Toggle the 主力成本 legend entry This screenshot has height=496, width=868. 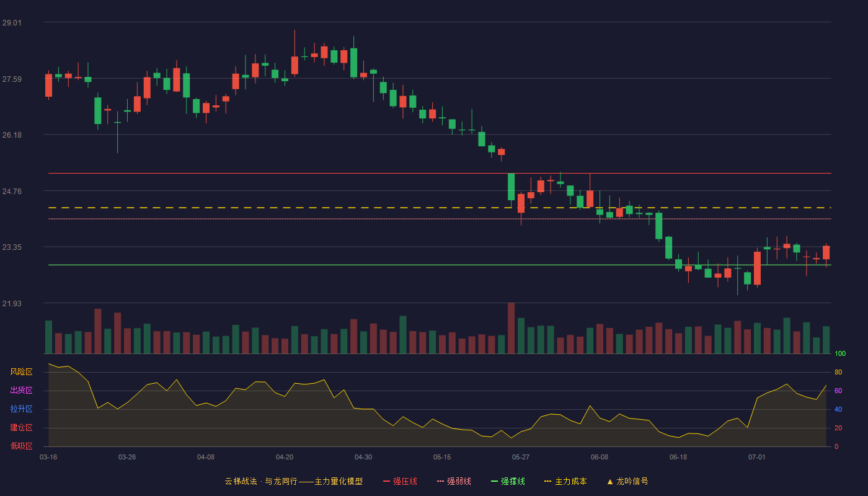click(565, 481)
